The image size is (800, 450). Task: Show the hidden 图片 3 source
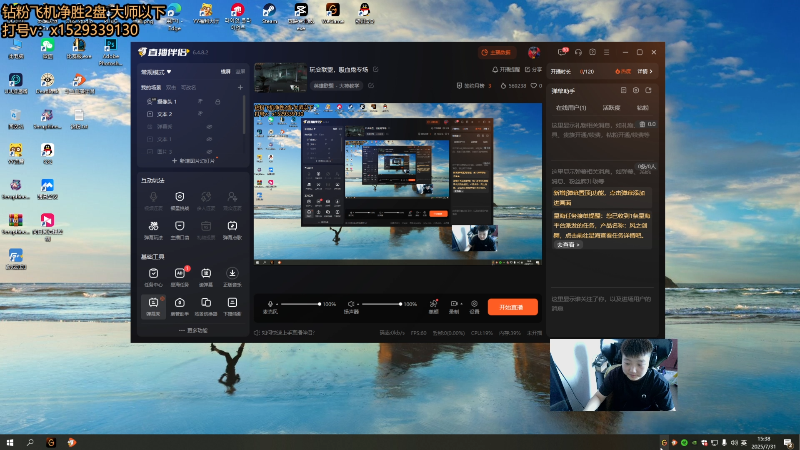209,152
